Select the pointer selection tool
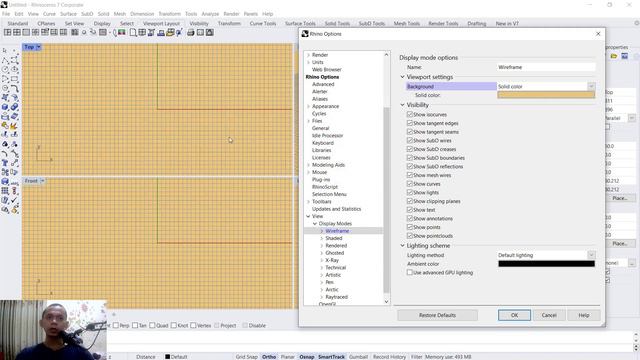 click(x=5, y=50)
